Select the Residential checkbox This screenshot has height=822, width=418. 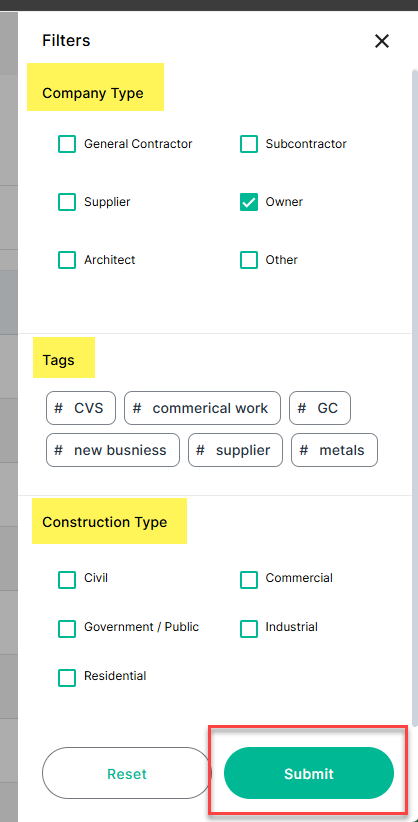click(67, 677)
